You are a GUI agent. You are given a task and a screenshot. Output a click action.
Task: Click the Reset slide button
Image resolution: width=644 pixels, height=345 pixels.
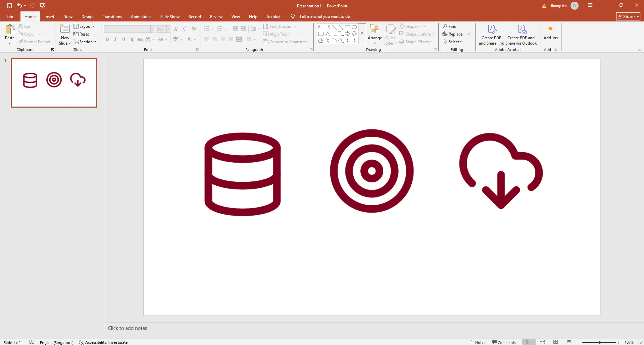coord(81,34)
